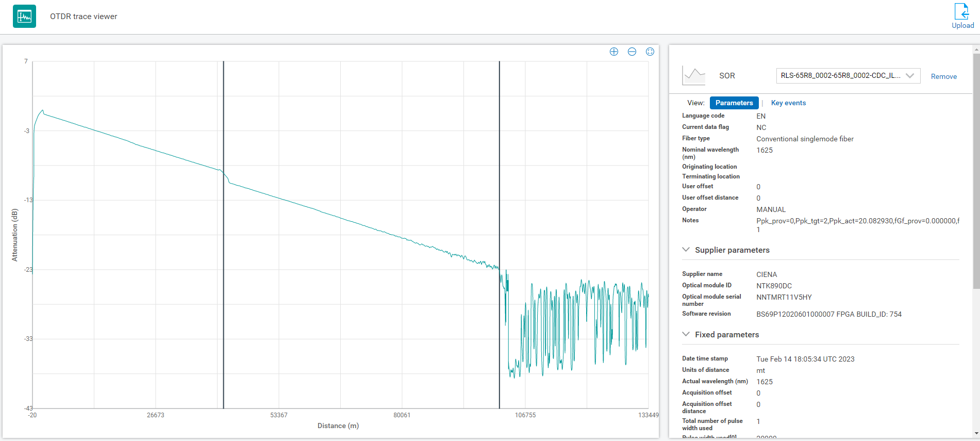Zoom in on the trace chart
The height and width of the screenshot is (441, 980).
pos(614,52)
